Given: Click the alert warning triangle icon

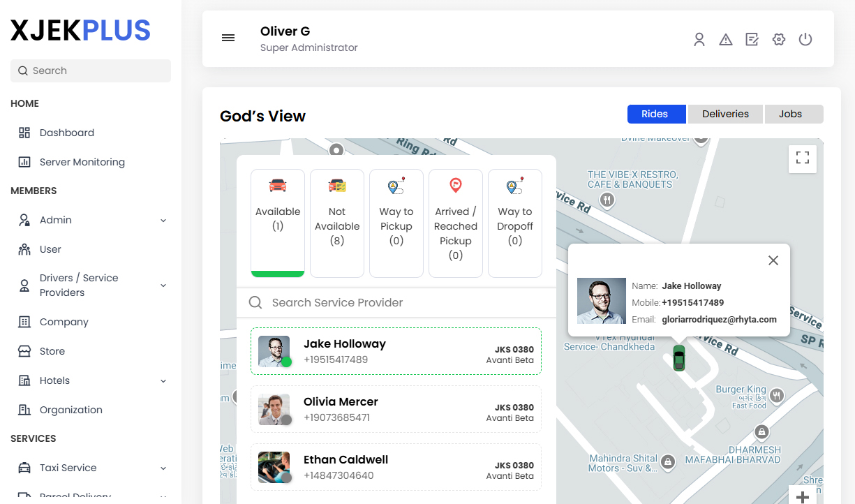Looking at the screenshot, I should click(x=726, y=40).
